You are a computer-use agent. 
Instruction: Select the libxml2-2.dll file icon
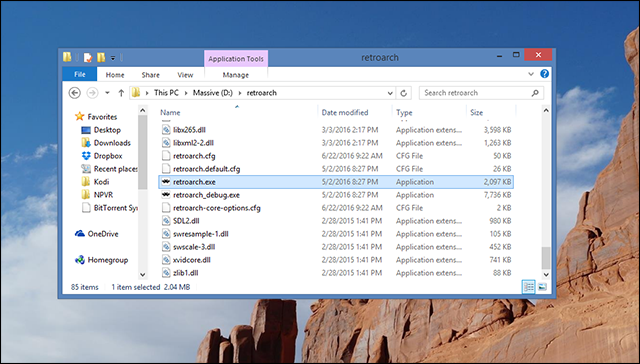point(166,143)
